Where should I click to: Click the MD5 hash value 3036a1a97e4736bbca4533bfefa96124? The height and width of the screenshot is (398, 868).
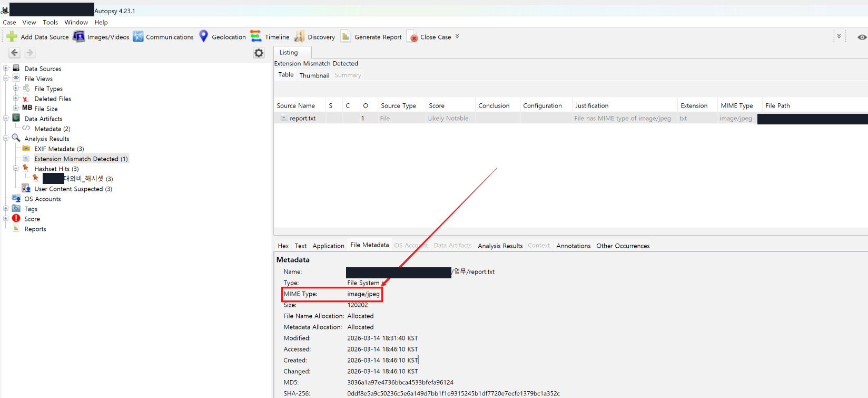coord(400,382)
